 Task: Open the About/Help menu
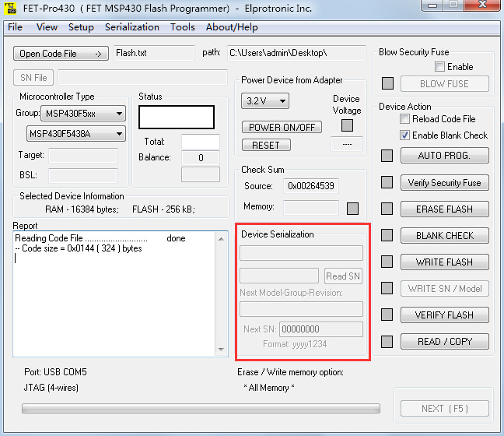click(x=232, y=27)
